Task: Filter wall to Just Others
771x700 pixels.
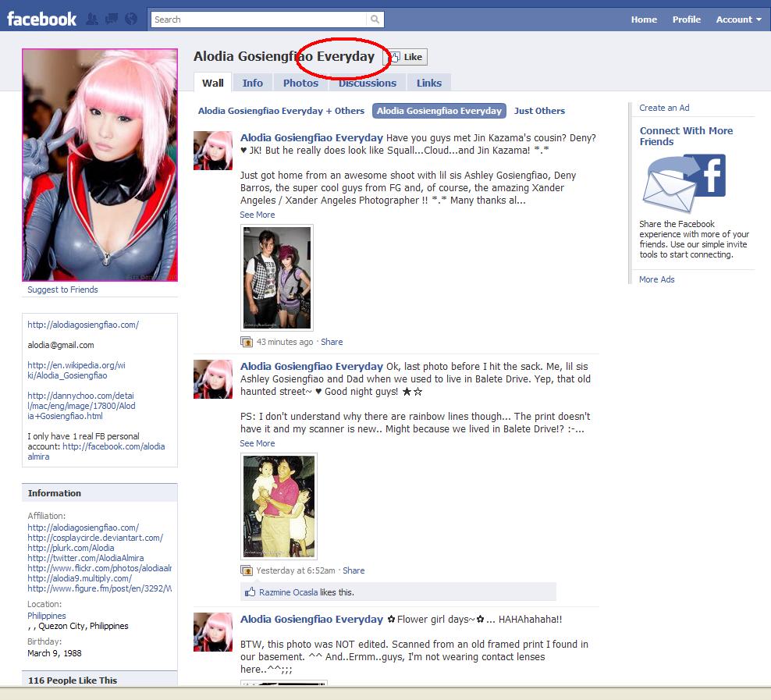Action: [x=539, y=111]
